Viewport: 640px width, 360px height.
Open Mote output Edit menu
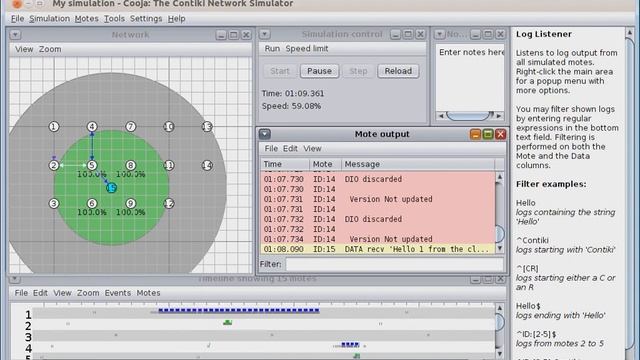pyautogui.click(x=290, y=149)
